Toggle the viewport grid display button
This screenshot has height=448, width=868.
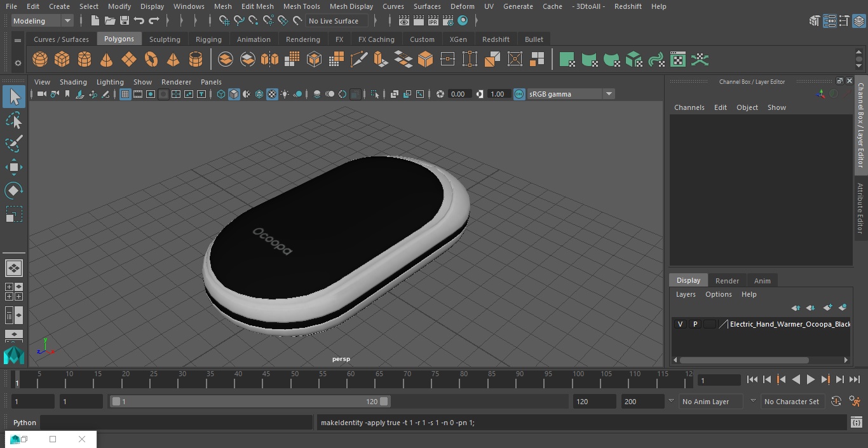[125, 94]
